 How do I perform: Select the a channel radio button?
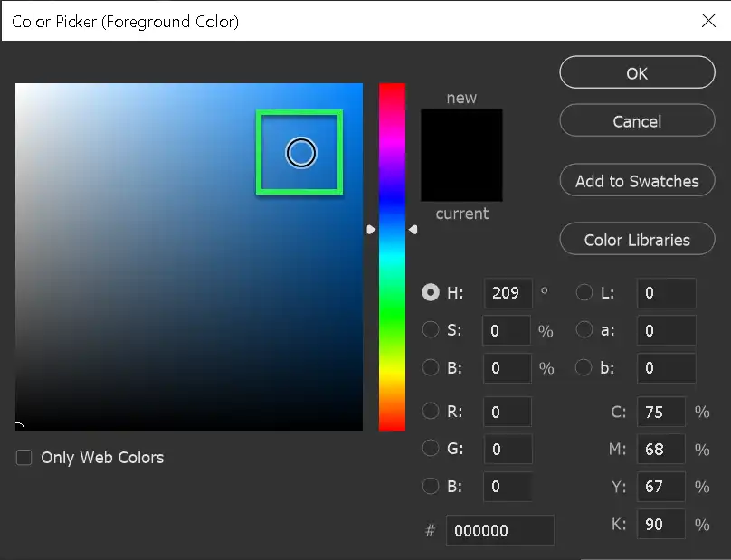pos(584,329)
